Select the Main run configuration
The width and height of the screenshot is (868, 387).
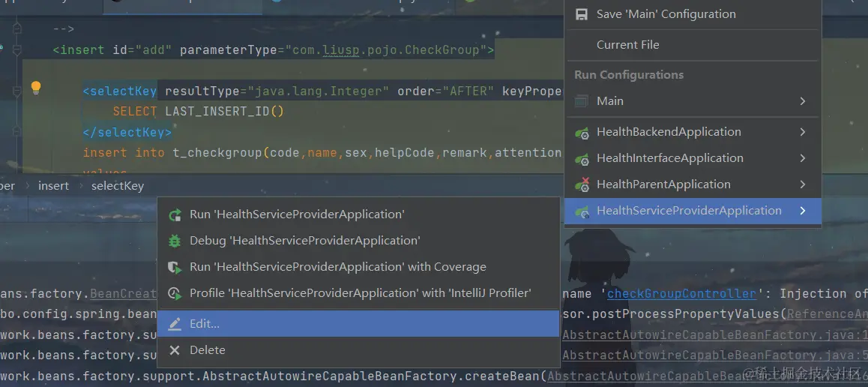click(x=693, y=101)
